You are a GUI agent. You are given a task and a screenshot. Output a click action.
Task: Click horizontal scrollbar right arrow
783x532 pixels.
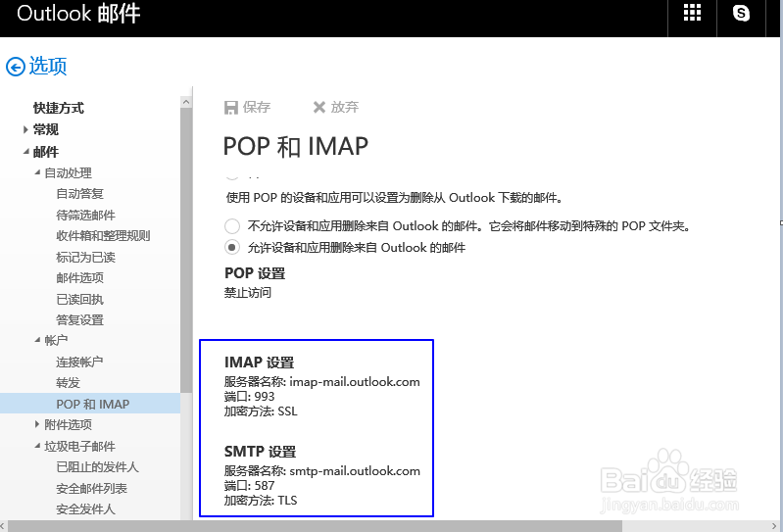(x=775, y=526)
